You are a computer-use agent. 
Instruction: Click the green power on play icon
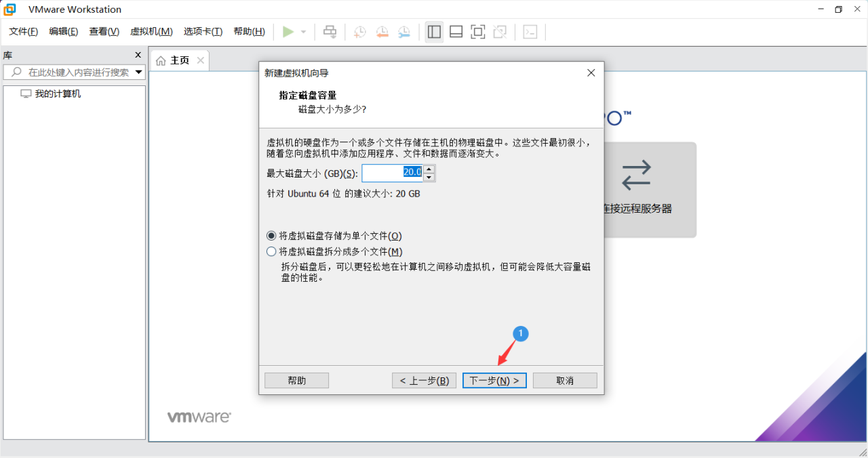288,32
